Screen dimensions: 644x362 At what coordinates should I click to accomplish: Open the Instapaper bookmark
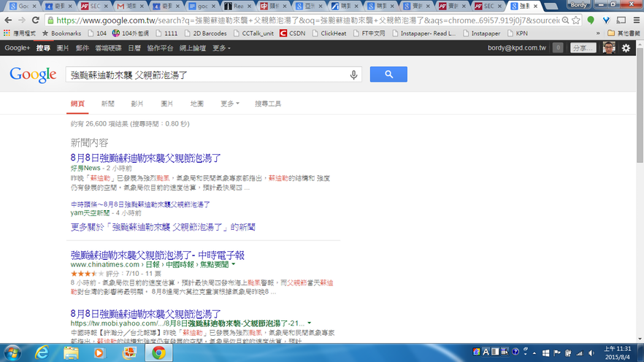[481, 34]
